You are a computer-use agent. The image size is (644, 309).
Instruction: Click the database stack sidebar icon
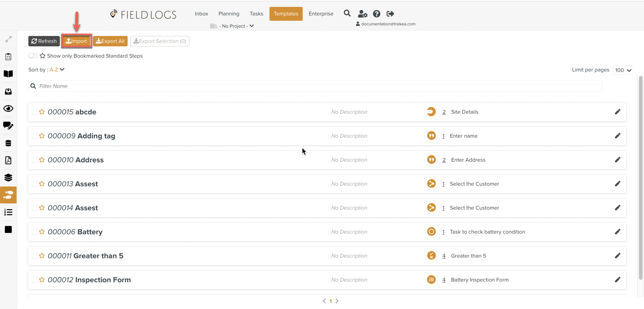[8, 143]
